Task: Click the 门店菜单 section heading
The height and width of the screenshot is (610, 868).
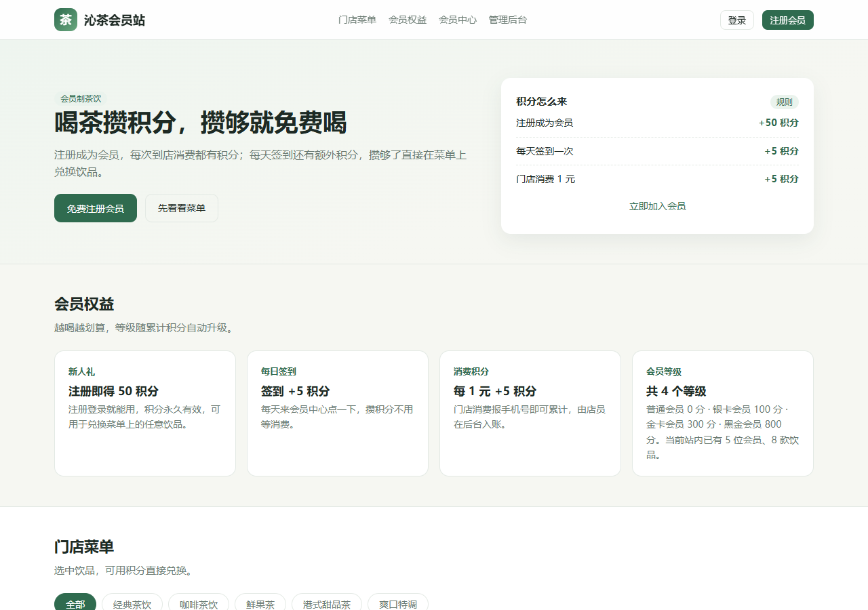Action: 84,547
